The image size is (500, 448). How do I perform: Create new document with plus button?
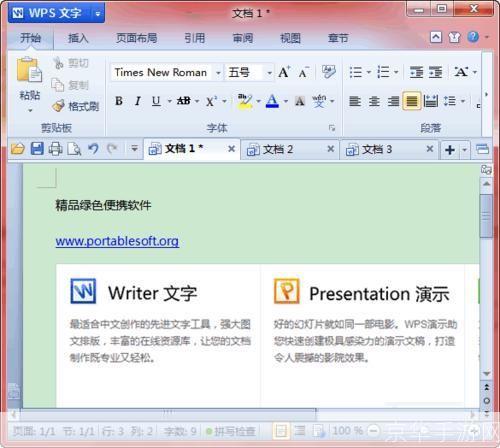point(450,150)
